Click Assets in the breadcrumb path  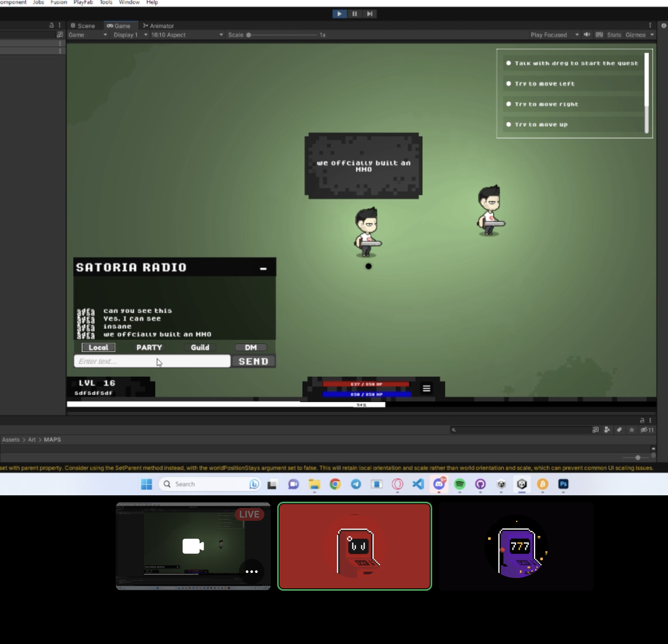(x=11, y=440)
